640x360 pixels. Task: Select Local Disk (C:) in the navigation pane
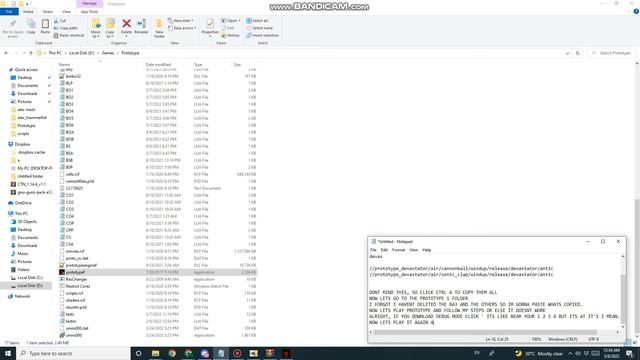click(x=29, y=278)
